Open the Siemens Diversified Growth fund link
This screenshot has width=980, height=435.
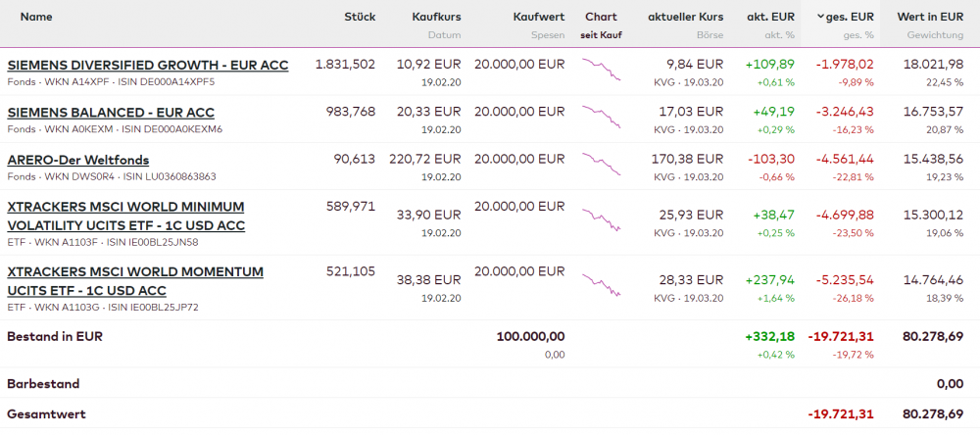148,65
